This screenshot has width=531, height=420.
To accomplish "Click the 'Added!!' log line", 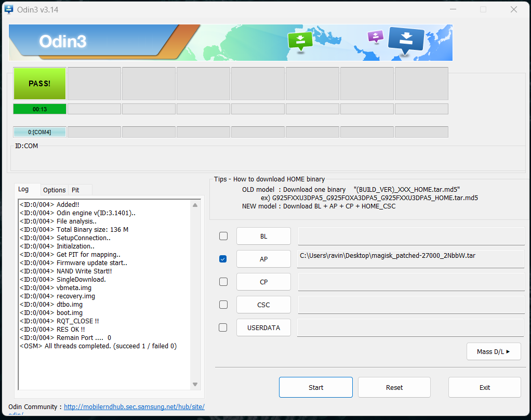I will pos(49,205).
